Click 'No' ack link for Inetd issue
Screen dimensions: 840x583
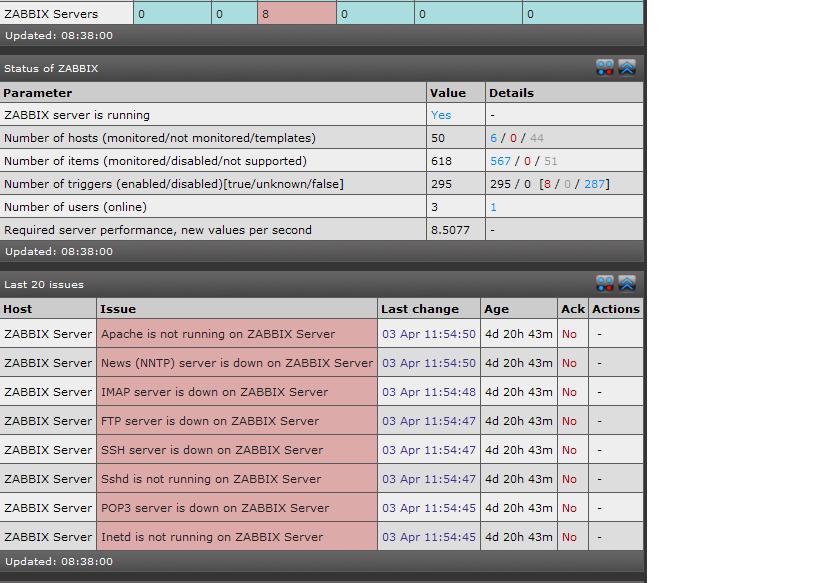[569, 536]
